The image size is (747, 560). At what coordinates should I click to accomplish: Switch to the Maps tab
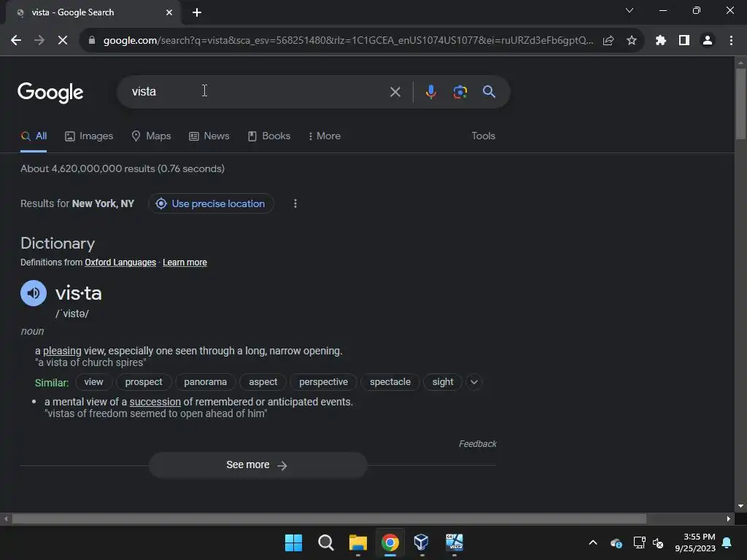tap(151, 136)
